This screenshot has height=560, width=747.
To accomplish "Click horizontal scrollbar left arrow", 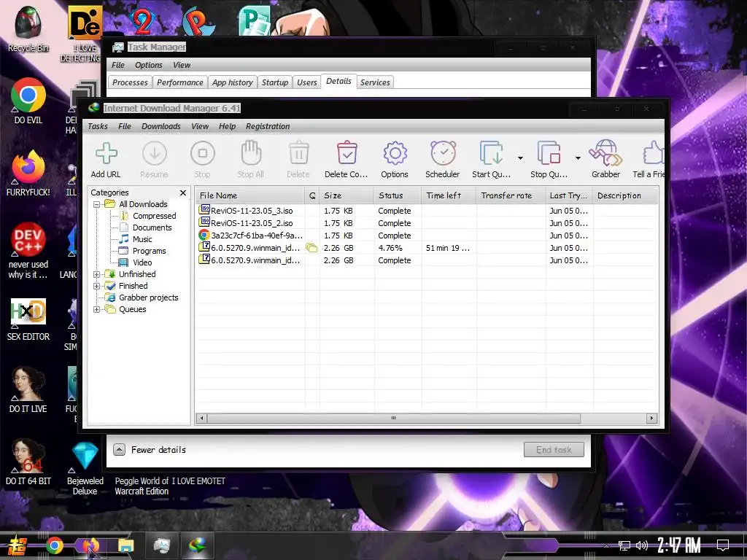I will tap(202, 418).
